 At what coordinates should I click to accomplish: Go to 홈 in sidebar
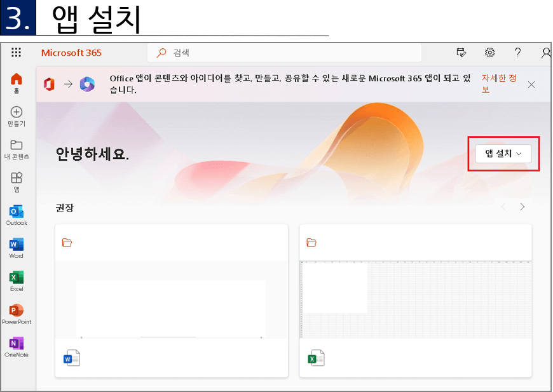[x=17, y=83]
